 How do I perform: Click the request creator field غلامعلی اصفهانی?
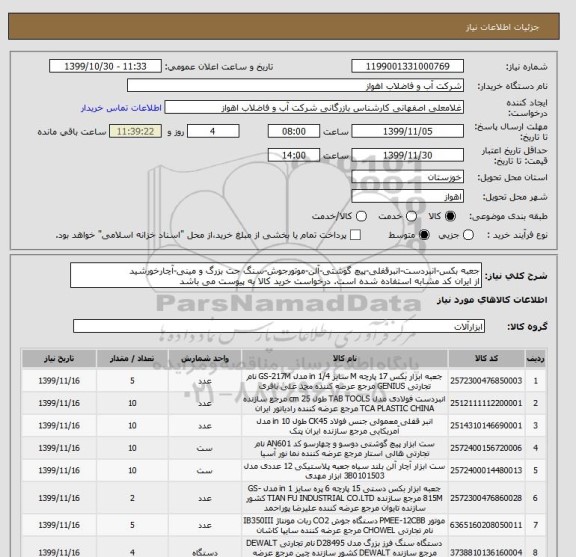(314, 108)
